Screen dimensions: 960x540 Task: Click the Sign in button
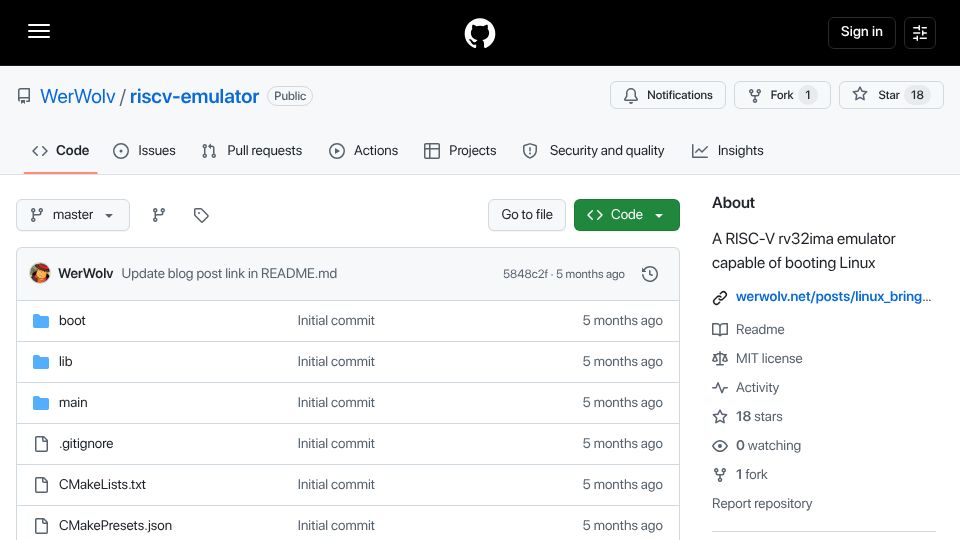pyautogui.click(x=861, y=32)
